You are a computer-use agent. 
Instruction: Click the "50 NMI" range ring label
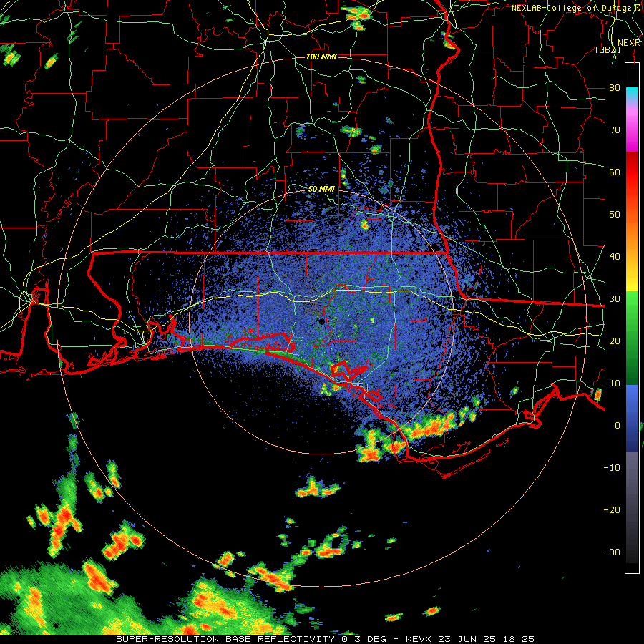point(321,190)
